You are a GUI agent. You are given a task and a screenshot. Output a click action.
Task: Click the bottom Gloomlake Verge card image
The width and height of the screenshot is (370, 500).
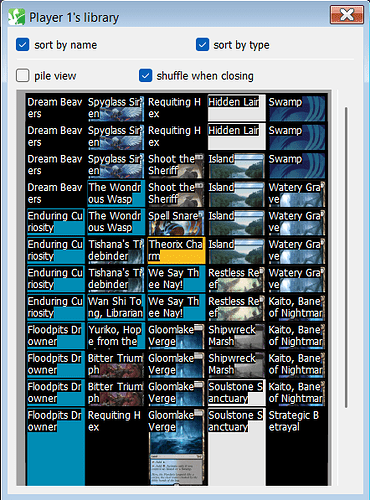tap(176, 447)
